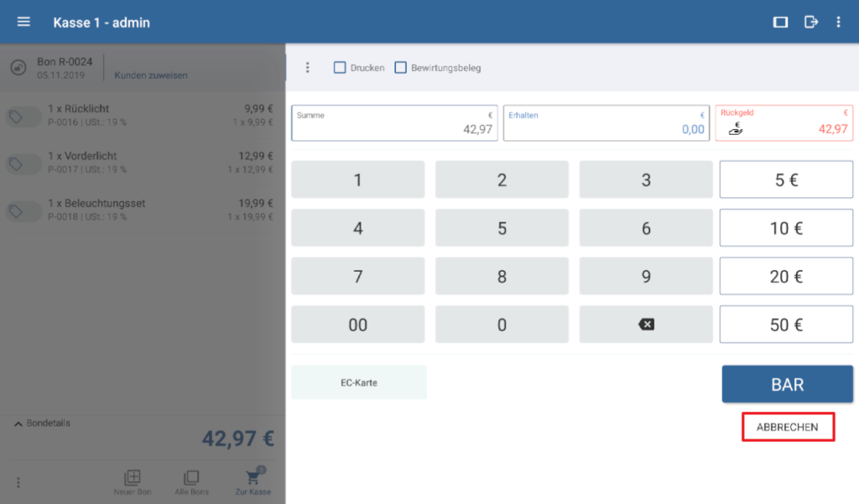Select EC-Karte payment method
The width and height of the screenshot is (859, 504).
pos(358,382)
